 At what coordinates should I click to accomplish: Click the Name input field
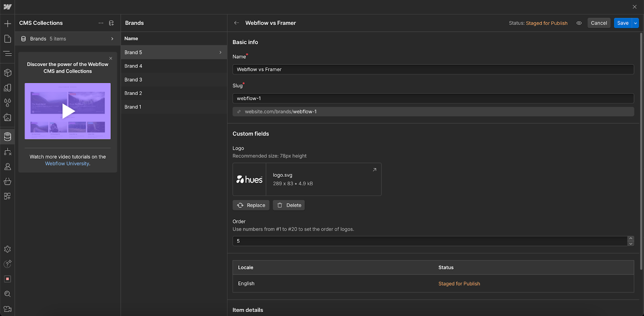coord(433,69)
